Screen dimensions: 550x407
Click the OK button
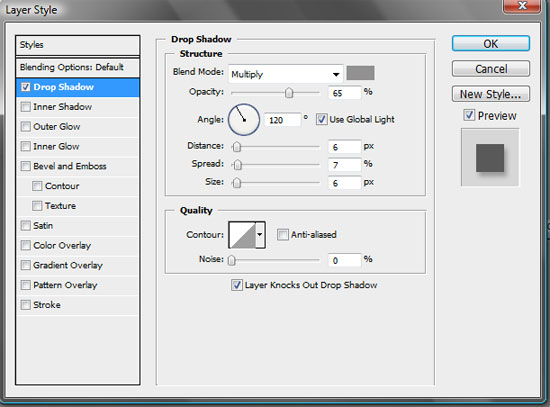tap(490, 44)
